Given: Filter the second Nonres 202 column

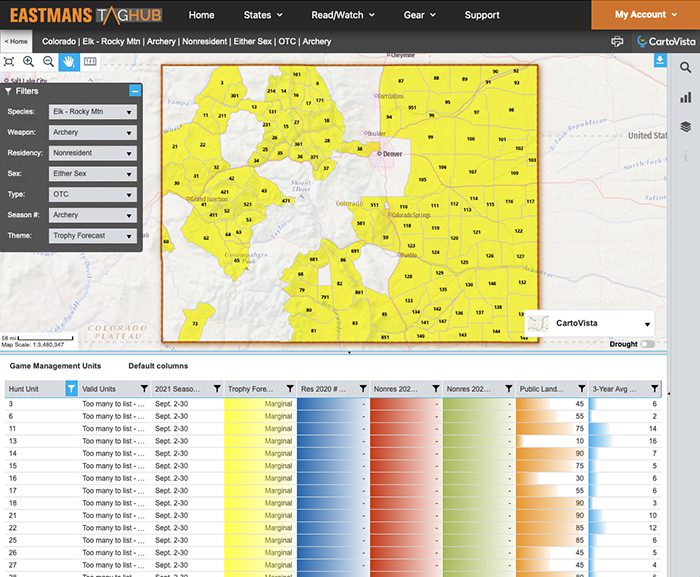Looking at the screenshot, I should pyautogui.click(x=508, y=389).
